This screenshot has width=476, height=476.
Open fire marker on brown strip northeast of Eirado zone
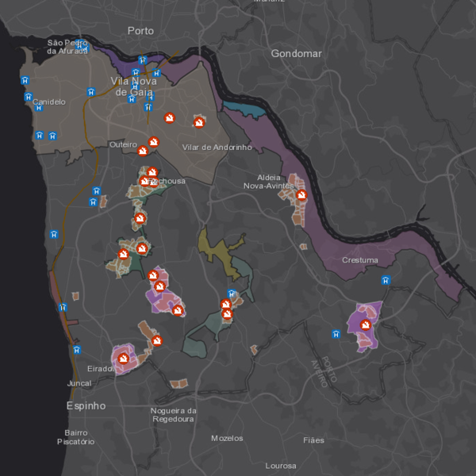click(156, 340)
